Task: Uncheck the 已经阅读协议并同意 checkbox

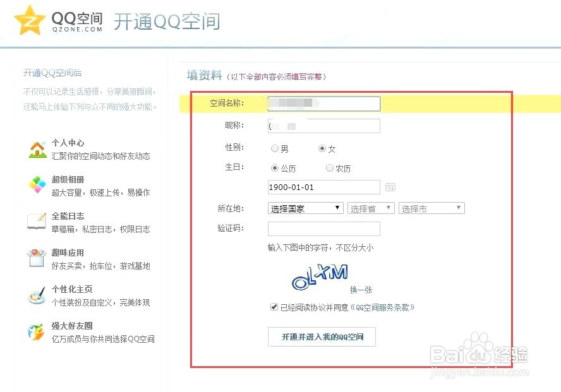Action: [274, 307]
